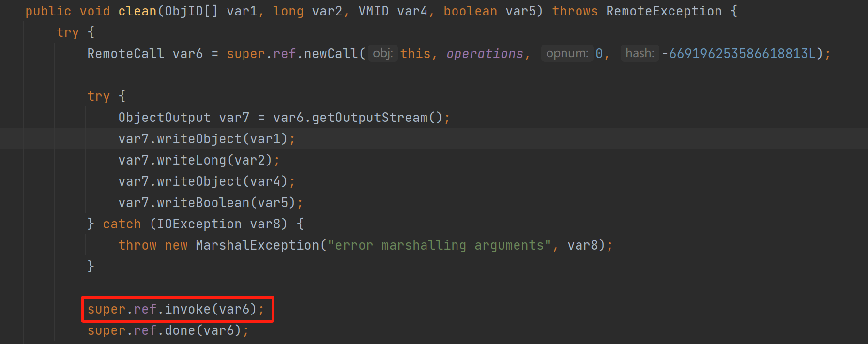Click the MarshalException class name
The width and height of the screenshot is (868, 344).
pyautogui.click(x=257, y=245)
